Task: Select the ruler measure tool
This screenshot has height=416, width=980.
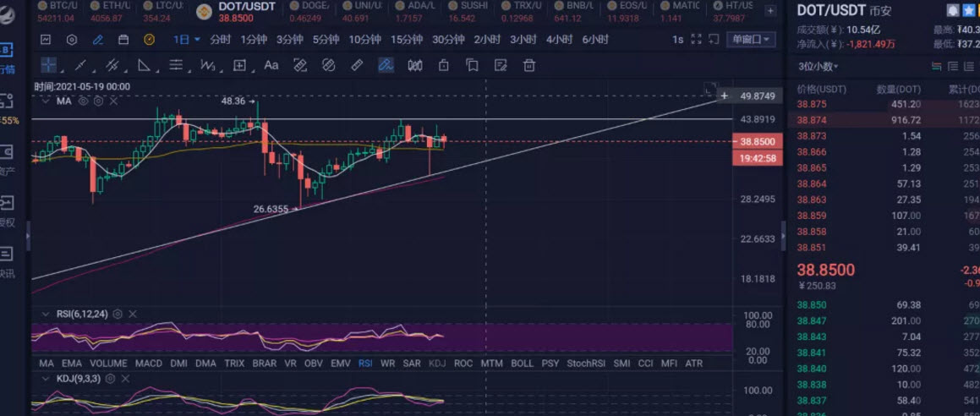Action: 357,65
